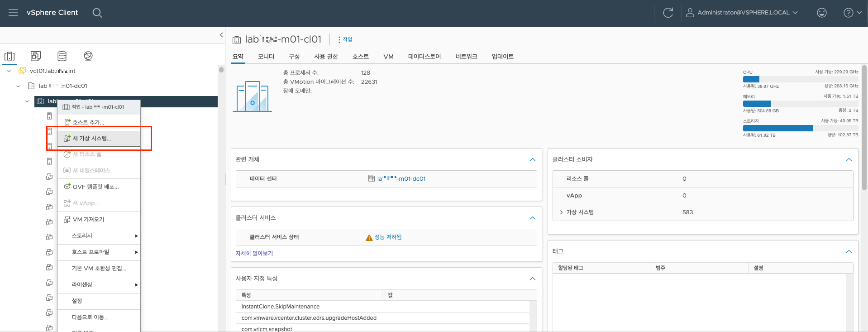Refresh vSphere Client data

tap(668, 13)
